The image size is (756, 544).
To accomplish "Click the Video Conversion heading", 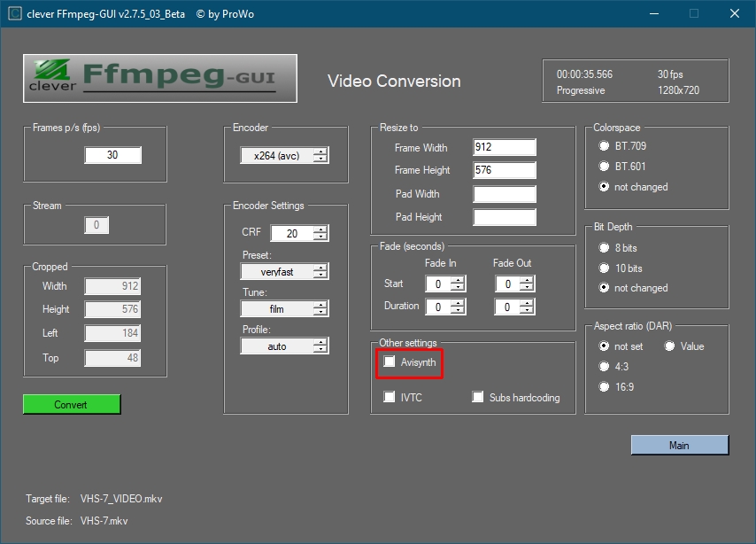I will [x=394, y=82].
